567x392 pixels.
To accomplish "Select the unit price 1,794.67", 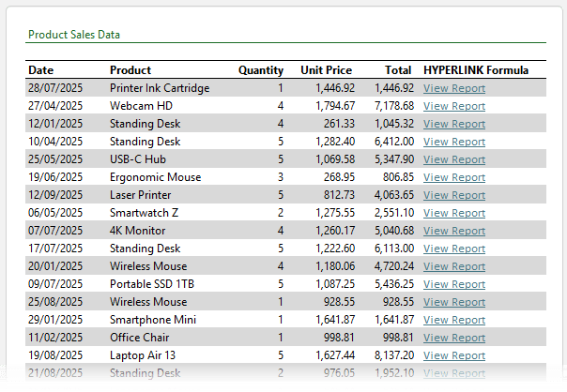I will pos(335,106).
